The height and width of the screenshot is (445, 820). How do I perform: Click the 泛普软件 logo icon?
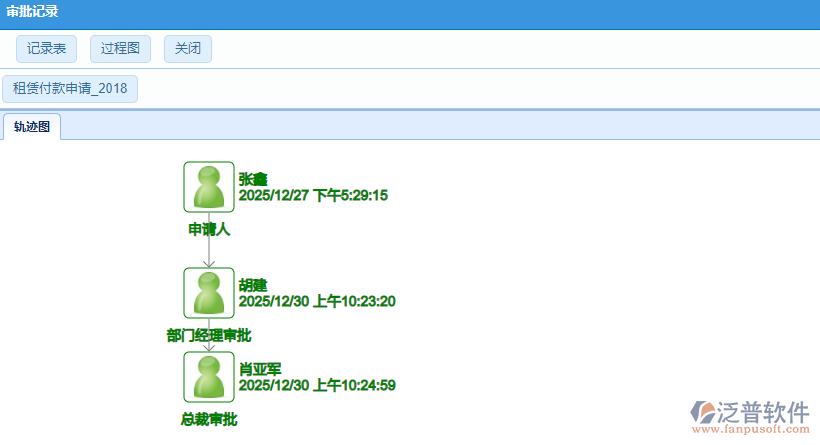pos(704,414)
